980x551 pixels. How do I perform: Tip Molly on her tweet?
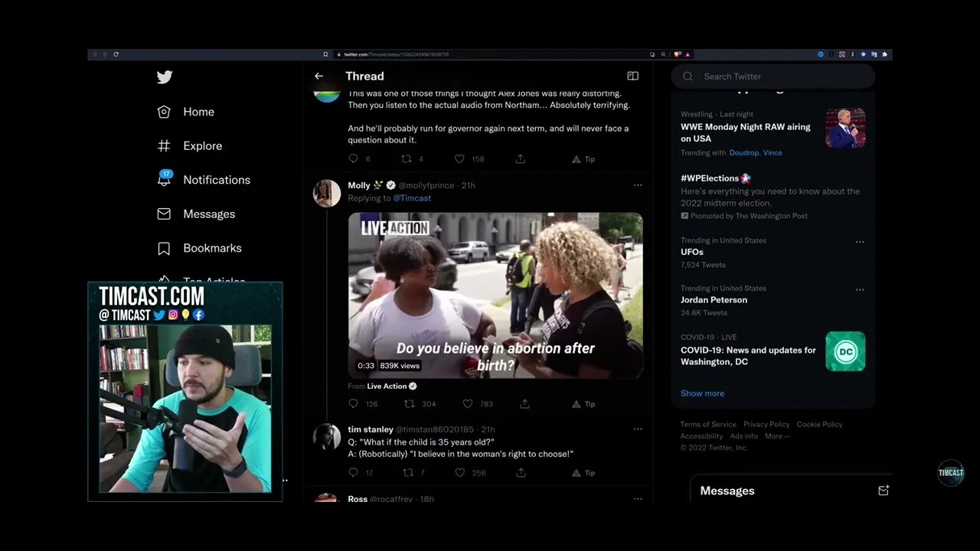coord(583,404)
